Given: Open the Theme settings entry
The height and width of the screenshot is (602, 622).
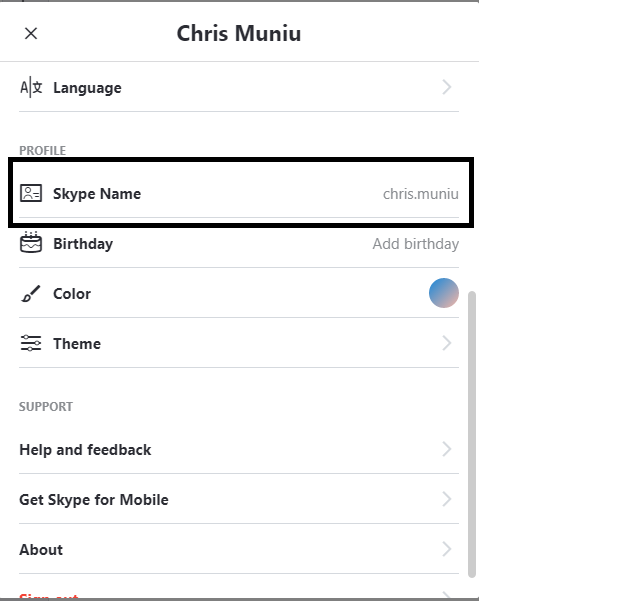Looking at the screenshot, I should 77,344.
